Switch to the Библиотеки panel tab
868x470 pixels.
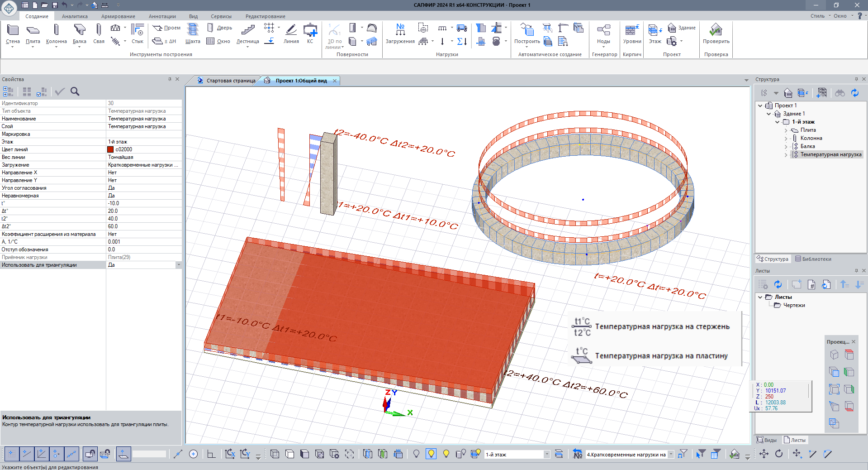point(813,259)
